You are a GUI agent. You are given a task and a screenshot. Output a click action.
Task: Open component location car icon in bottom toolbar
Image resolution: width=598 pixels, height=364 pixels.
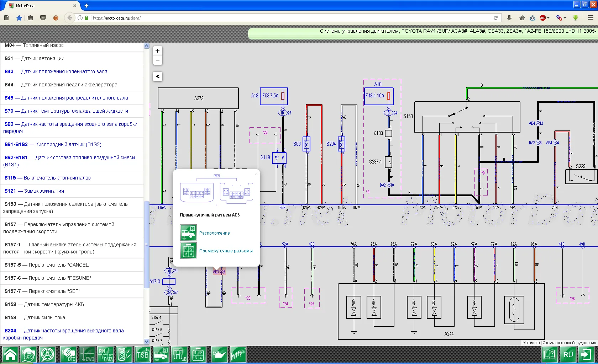click(x=161, y=355)
